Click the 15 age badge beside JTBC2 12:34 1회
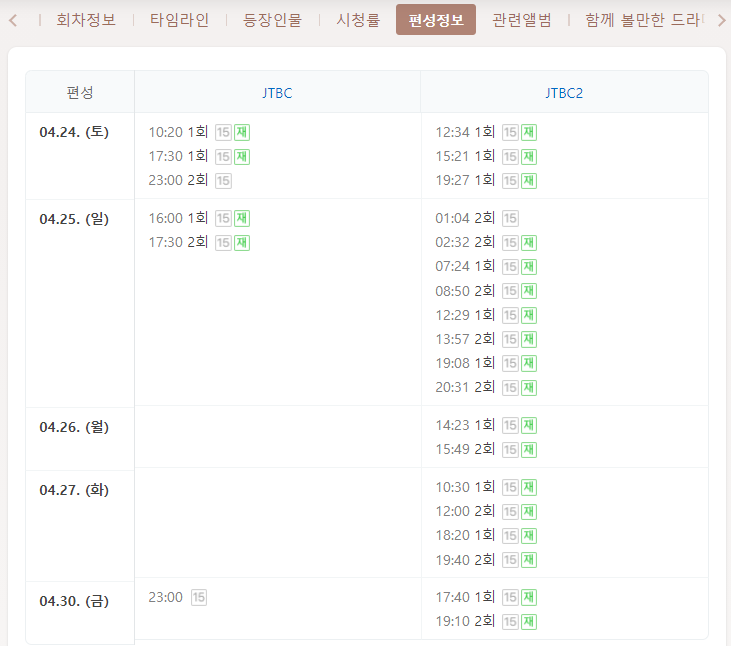Viewport: 731px width, 646px height. click(x=510, y=132)
